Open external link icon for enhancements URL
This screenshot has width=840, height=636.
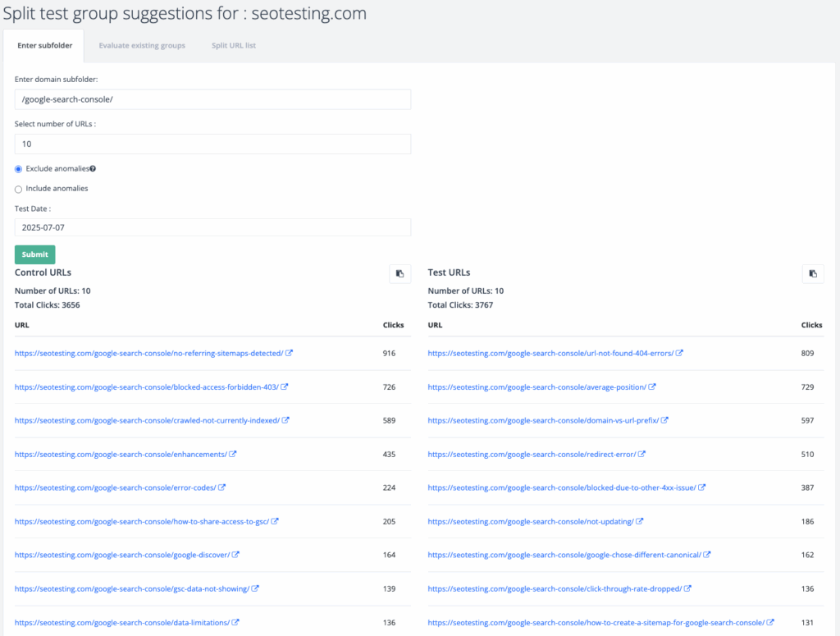point(232,454)
